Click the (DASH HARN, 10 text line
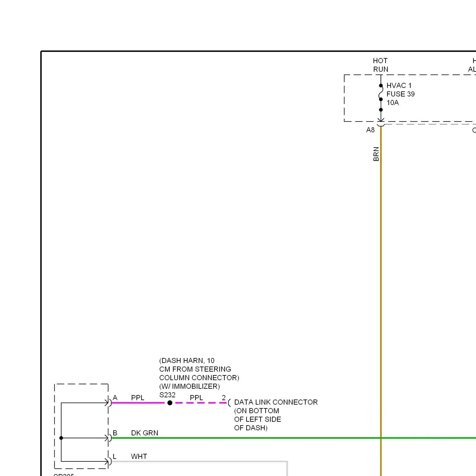 coord(187,360)
